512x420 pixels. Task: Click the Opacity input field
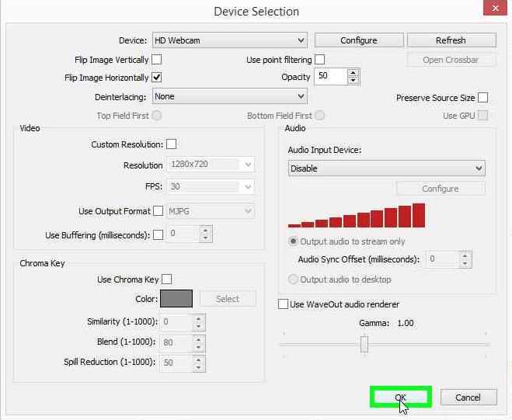(x=329, y=76)
